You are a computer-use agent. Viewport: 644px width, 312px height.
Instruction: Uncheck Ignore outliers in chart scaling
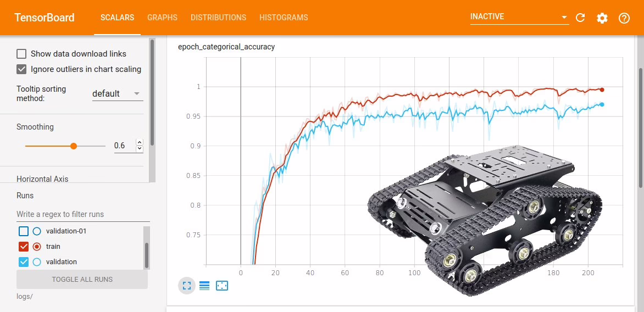click(22, 69)
